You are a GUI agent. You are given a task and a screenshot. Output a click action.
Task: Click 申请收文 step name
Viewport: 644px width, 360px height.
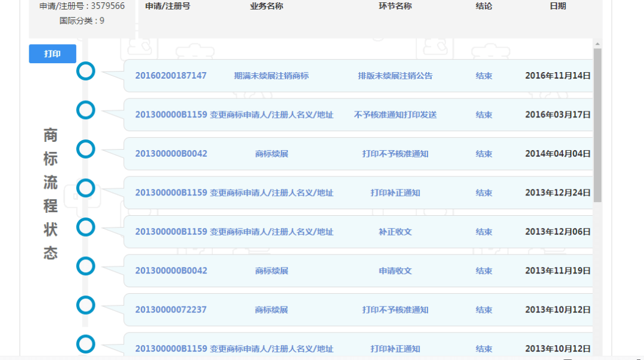395,271
